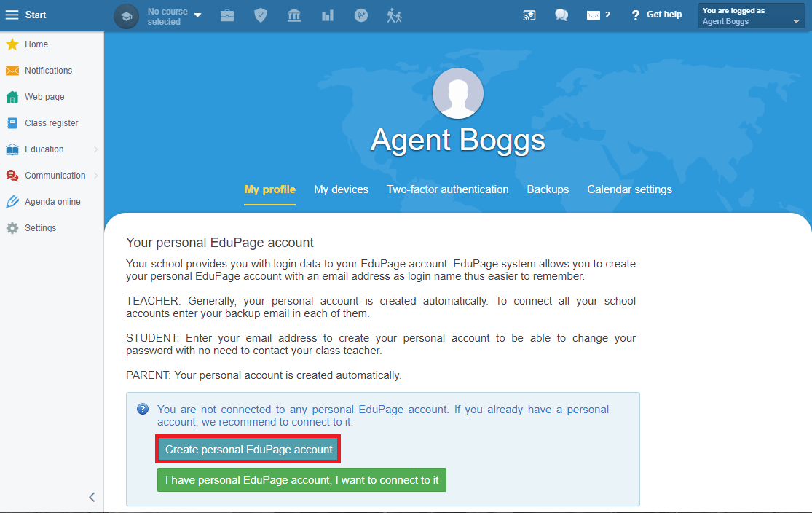This screenshot has width=812, height=513.
Task: Click the bar chart statistics icon
Action: click(x=327, y=15)
